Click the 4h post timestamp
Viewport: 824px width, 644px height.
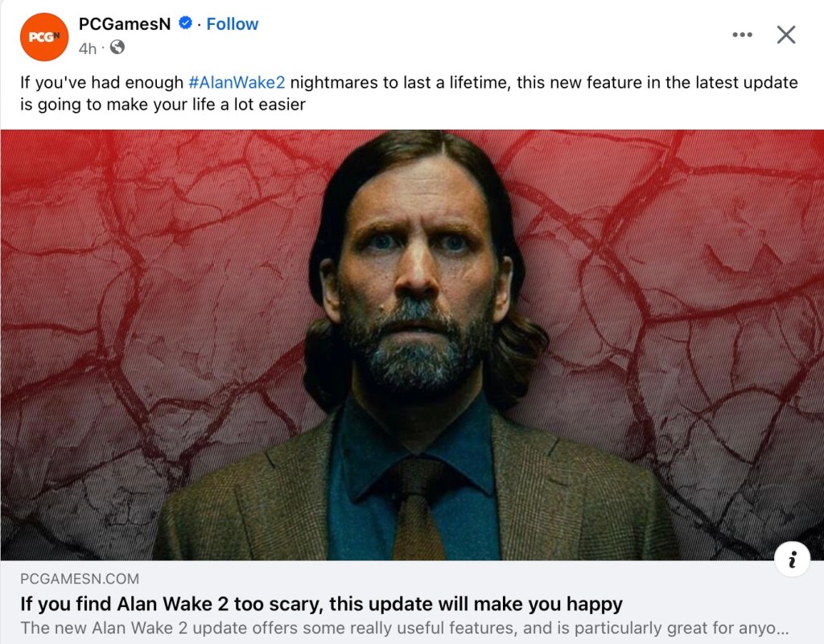[x=88, y=48]
